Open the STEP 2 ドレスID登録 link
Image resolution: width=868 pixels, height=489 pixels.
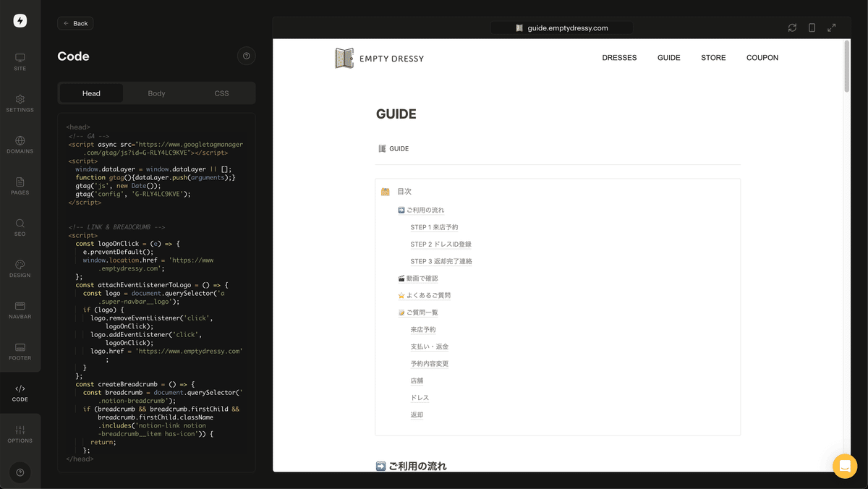pyautogui.click(x=441, y=244)
